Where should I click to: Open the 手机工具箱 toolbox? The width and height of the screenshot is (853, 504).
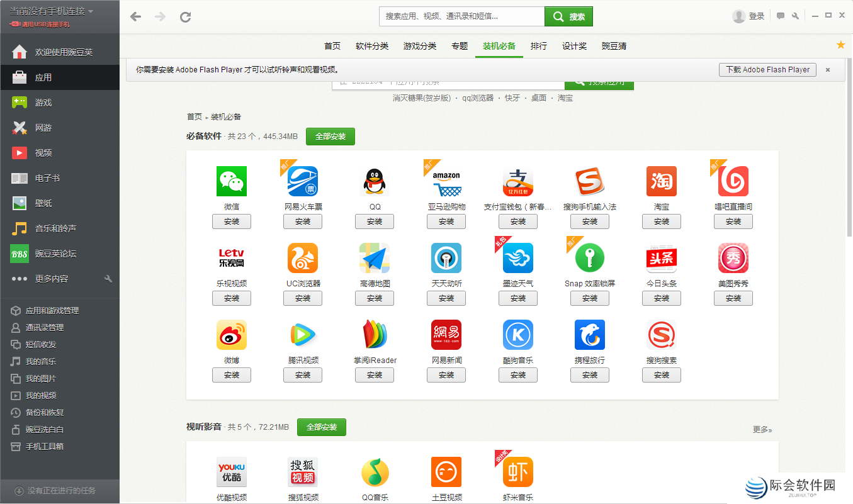point(41,446)
